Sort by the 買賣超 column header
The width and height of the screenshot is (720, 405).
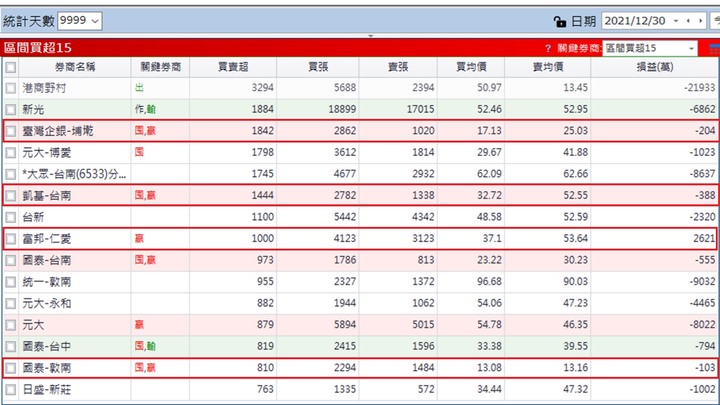click(233, 67)
